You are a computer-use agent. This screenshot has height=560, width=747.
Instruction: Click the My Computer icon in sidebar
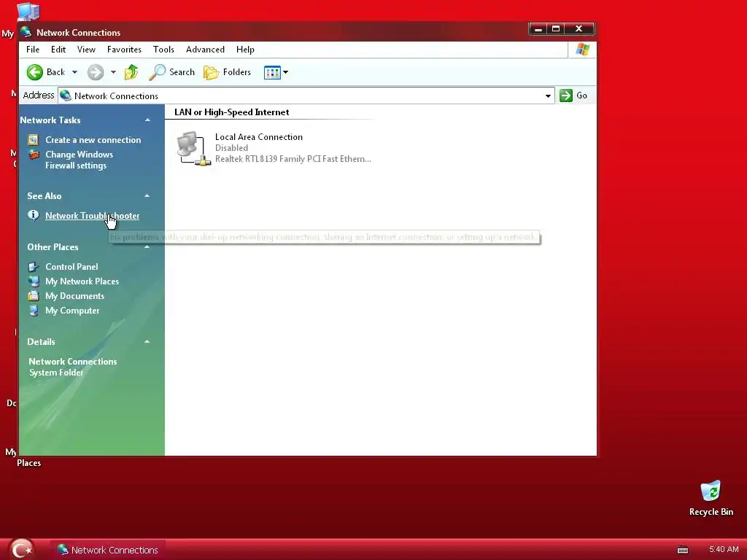[34, 311]
